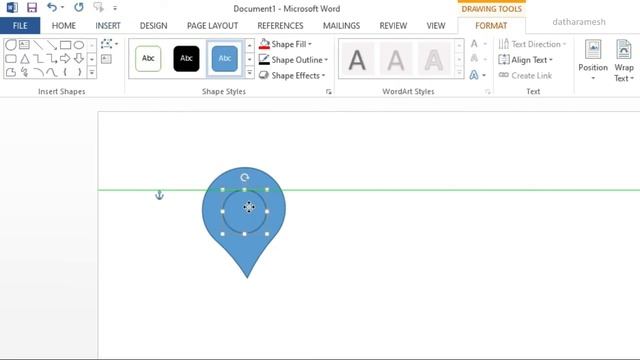Switch to the INSERT tab
The width and height of the screenshot is (640, 360).
(x=108, y=26)
